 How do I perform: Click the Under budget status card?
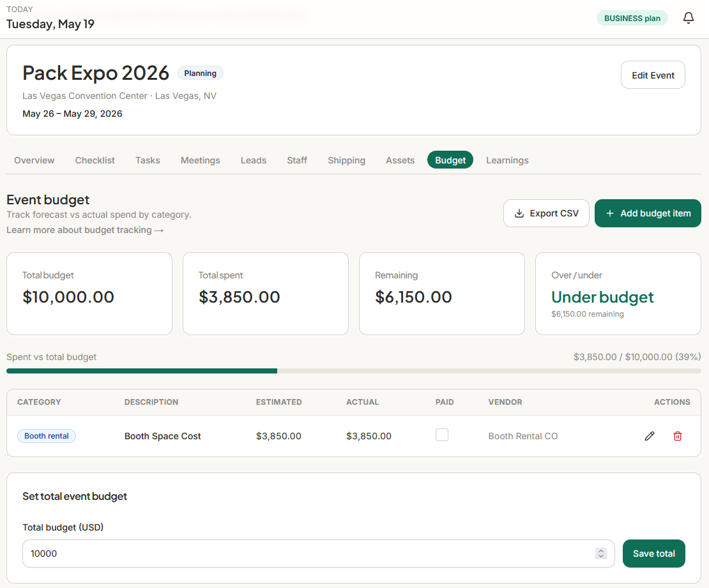click(x=618, y=294)
